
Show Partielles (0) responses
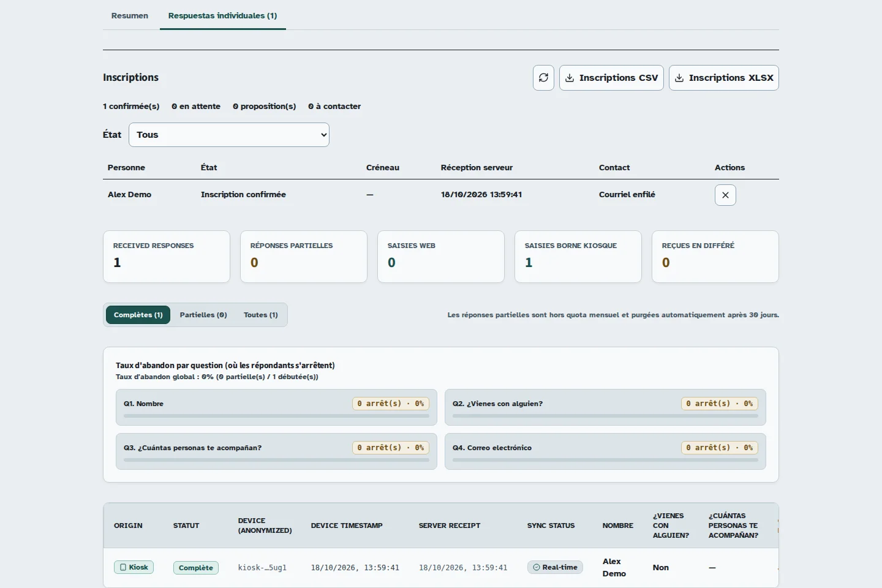203,315
